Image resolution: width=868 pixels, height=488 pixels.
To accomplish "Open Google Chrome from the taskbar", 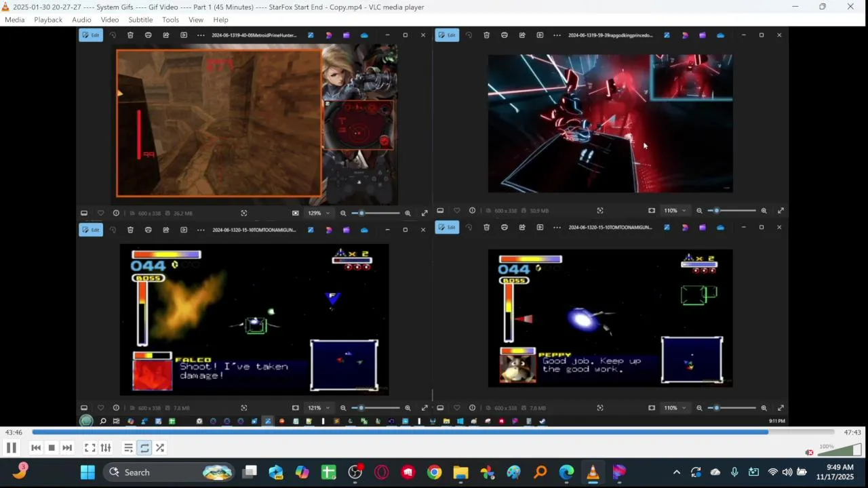I will [435, 472].
